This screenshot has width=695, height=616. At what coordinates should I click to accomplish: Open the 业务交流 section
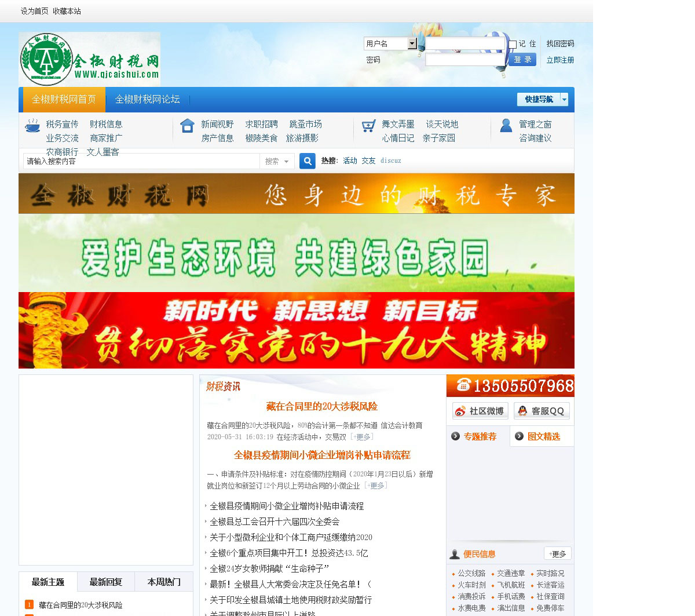[62, 138]
